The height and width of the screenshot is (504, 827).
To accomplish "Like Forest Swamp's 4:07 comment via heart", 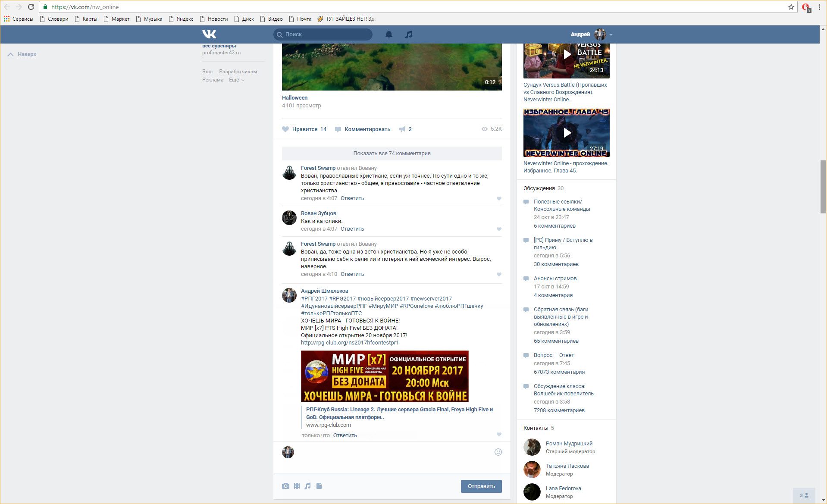I will pos(499,199).
